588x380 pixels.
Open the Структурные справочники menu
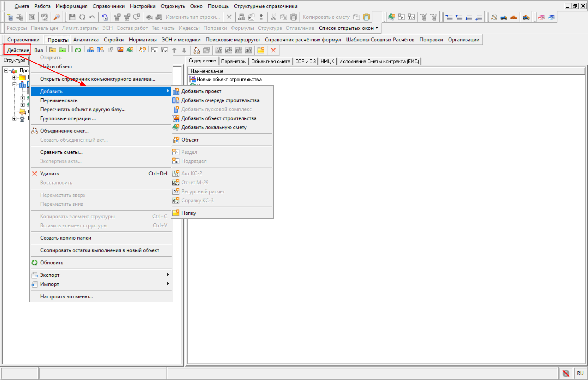click(266, 6)
